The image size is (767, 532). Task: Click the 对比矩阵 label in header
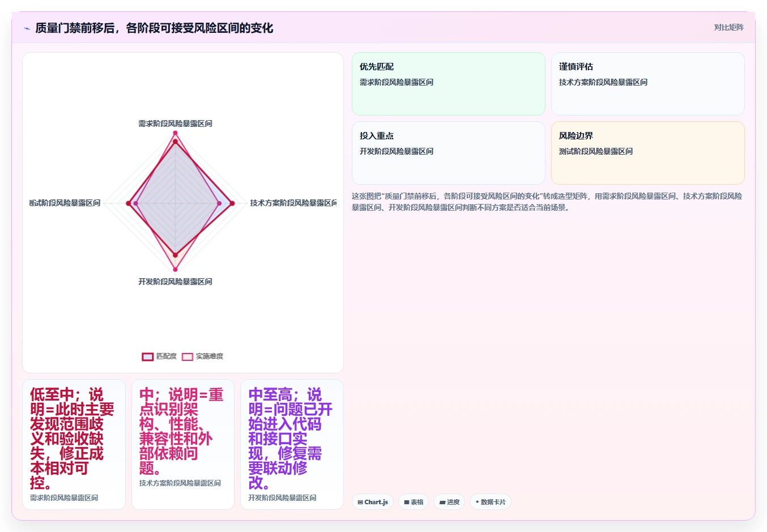(x=728, y=27)
